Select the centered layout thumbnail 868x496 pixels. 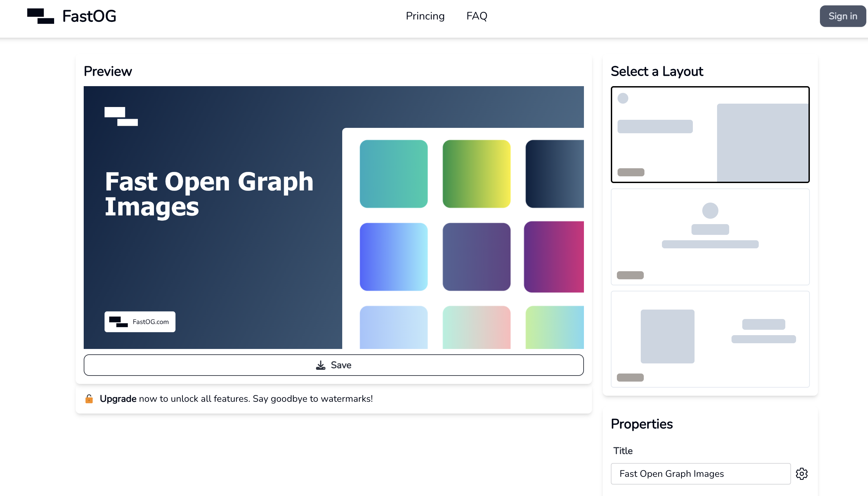pyautogui.click(x=710, y=237)
